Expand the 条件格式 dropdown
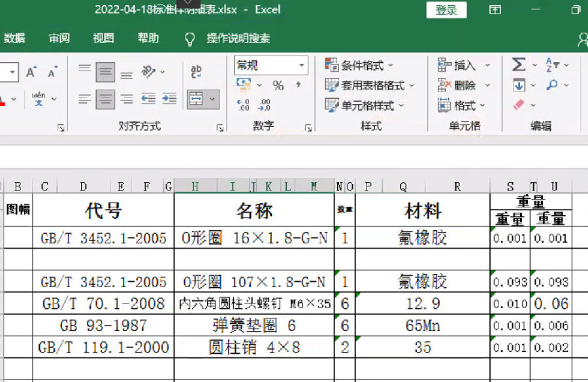Image resolution: width=588 pixels, height=382 pixels. tap(359, 65)
